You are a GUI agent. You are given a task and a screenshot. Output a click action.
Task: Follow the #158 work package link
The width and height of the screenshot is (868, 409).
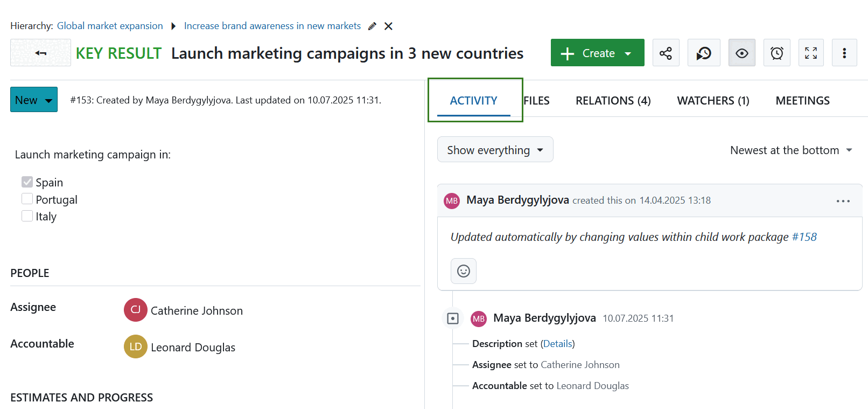804,237
